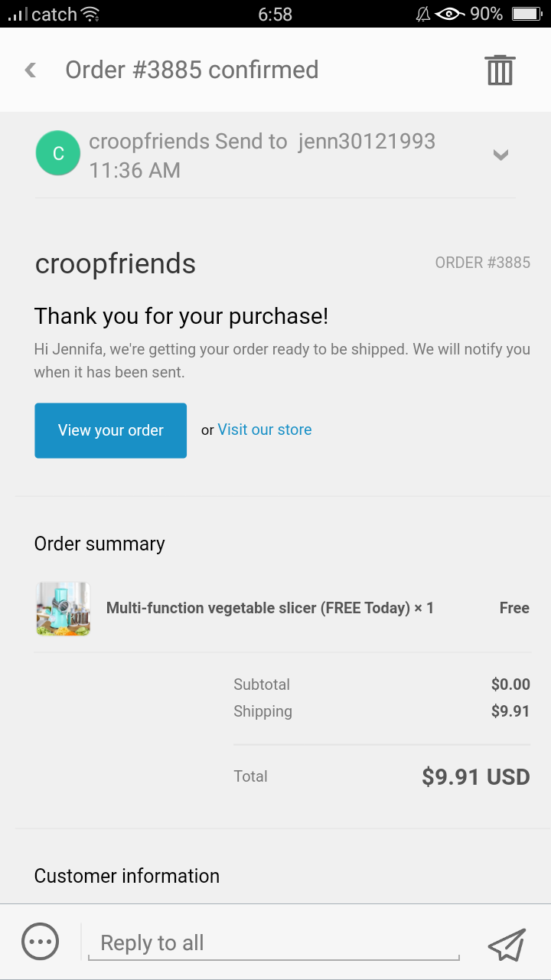The height and width of the screenshot is (980, 551).
Task: Go back using the left arrow icon
Action: point(31,70)
